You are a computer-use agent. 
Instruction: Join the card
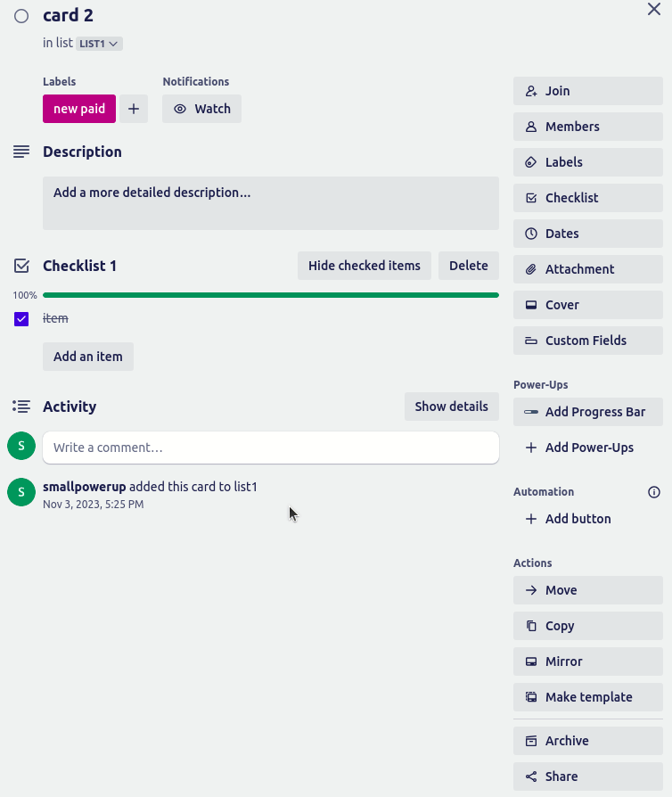click(587, 90)
